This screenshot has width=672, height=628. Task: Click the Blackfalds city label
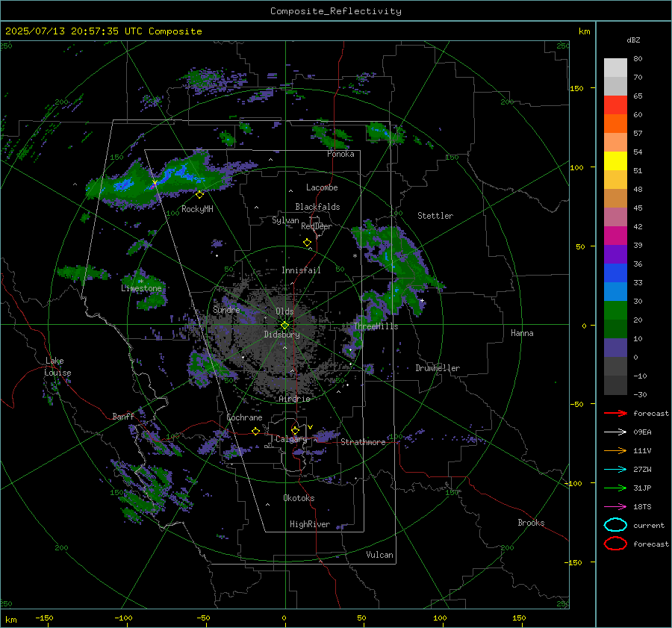317,207
